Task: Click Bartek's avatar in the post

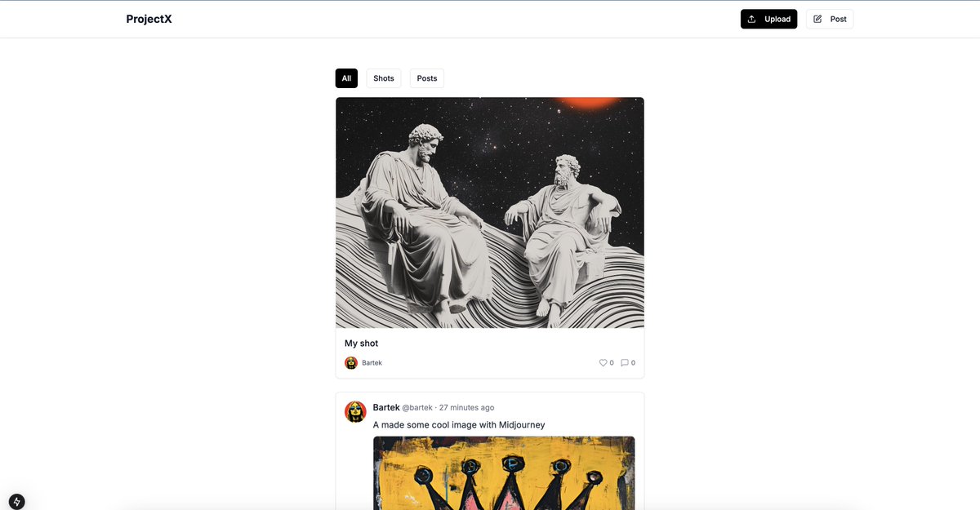Action: tap(355, 411)
